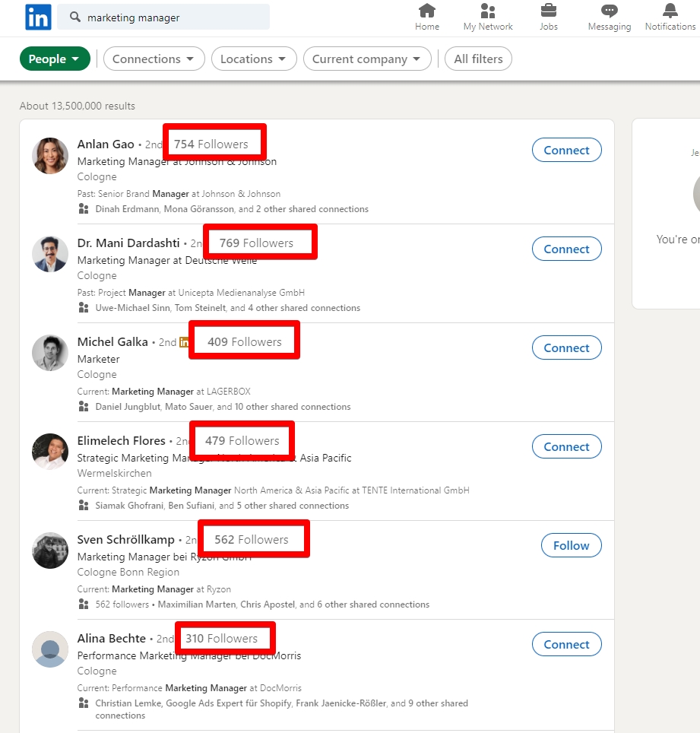This screenshot has width=700, height=733.
Task: View Elimelech Flores's 5 other shared connections
Action: pyautogui.click(x=222, y=506)
